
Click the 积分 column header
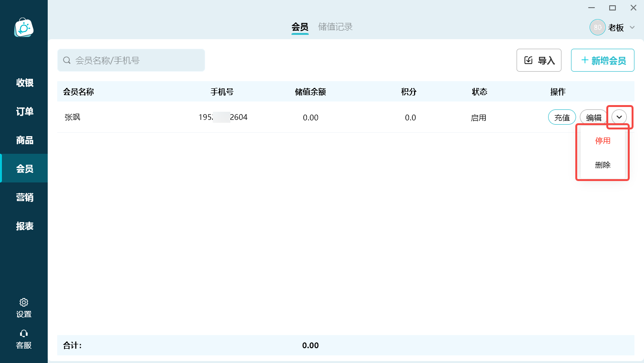tap(409, 92)
